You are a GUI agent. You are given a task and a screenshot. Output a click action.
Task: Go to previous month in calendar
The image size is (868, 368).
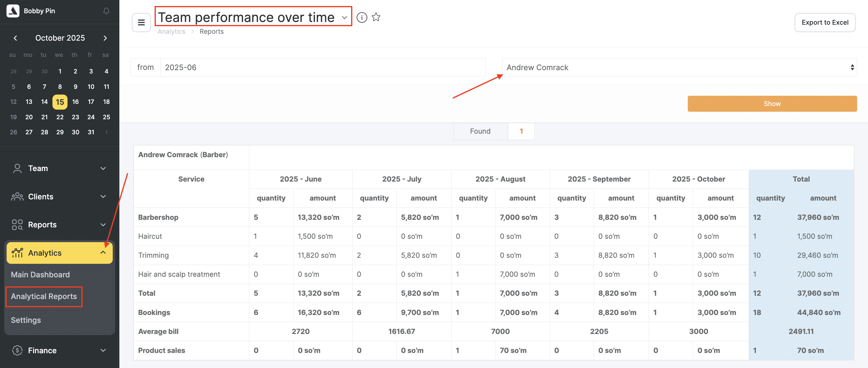15,38
